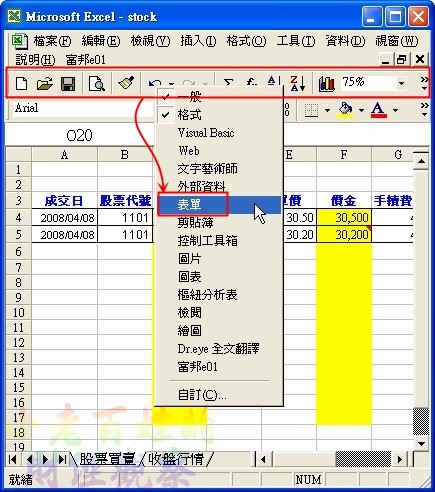Enable the 剪貼簿 toolbar

219,223
